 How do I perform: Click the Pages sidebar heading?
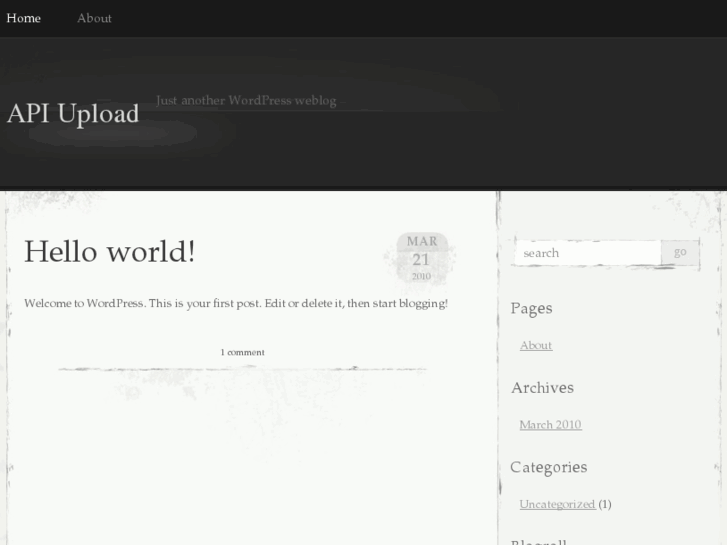(x=531, y=309)
